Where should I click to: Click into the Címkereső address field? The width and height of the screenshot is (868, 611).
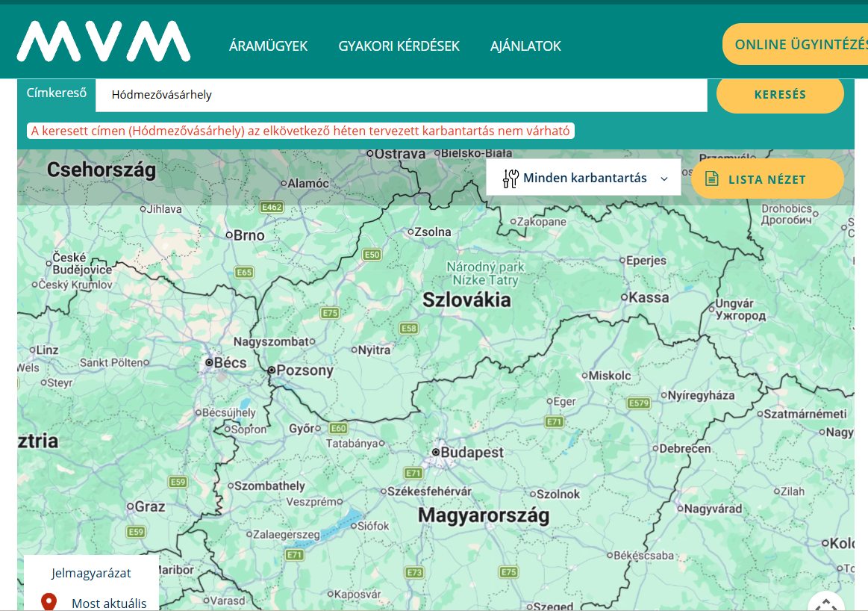(x=402, y=95)
